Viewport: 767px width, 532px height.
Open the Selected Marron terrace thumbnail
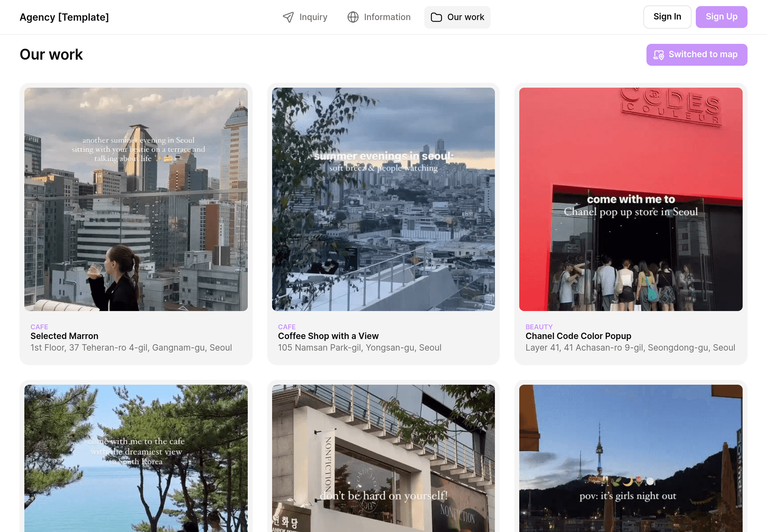coord(136,199)
